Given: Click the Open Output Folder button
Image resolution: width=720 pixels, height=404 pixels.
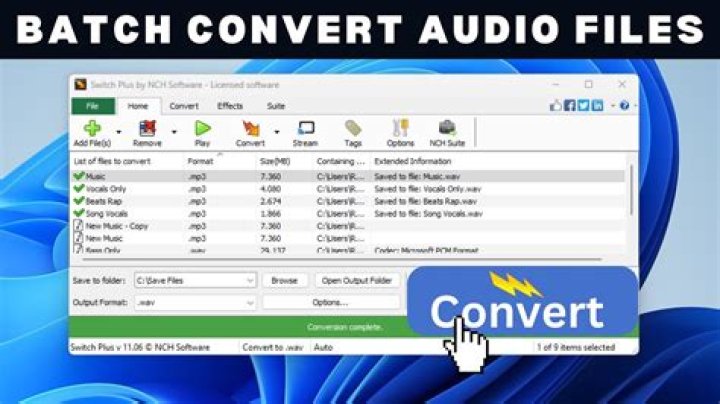Looking at the screenshot, I should tap(357, 281).
